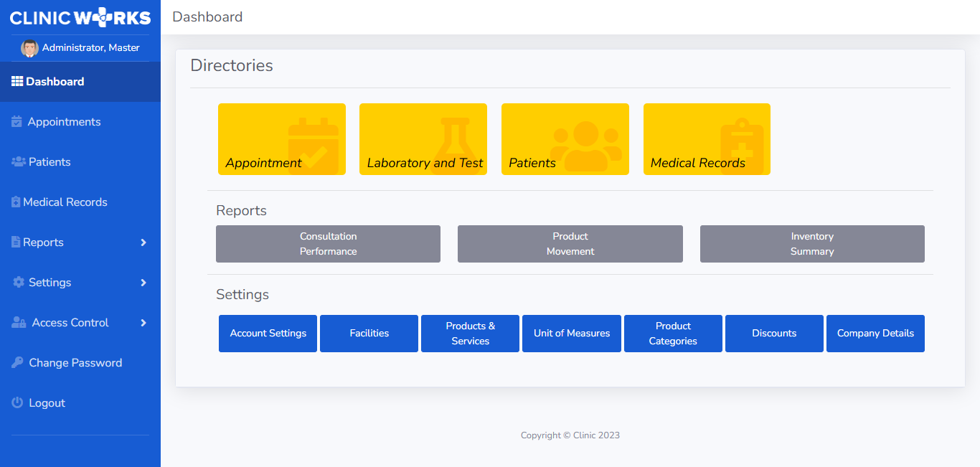Select Logout in the sidebar
Image resolution: width=980 pixels, height=467 pixels.
coord(80,403)
